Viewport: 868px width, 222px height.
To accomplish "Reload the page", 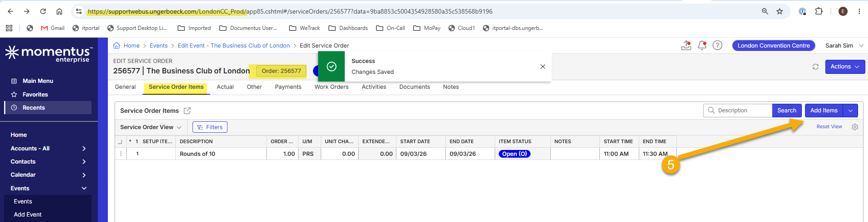I will pyautogui.click(x=43, y=11).
